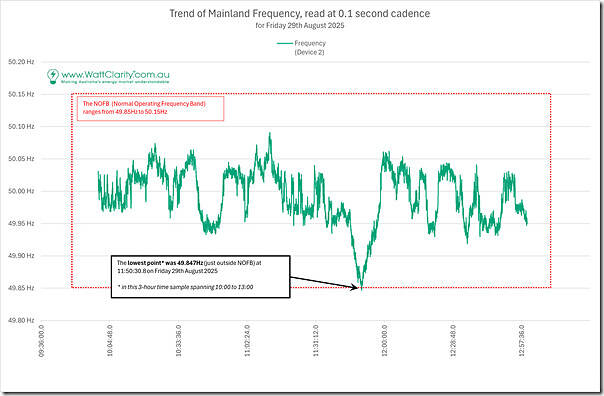The image size is (604, 396).
Task: Click the '11:31:12.0' x-axis label
Action: click(x=315, y=341)
